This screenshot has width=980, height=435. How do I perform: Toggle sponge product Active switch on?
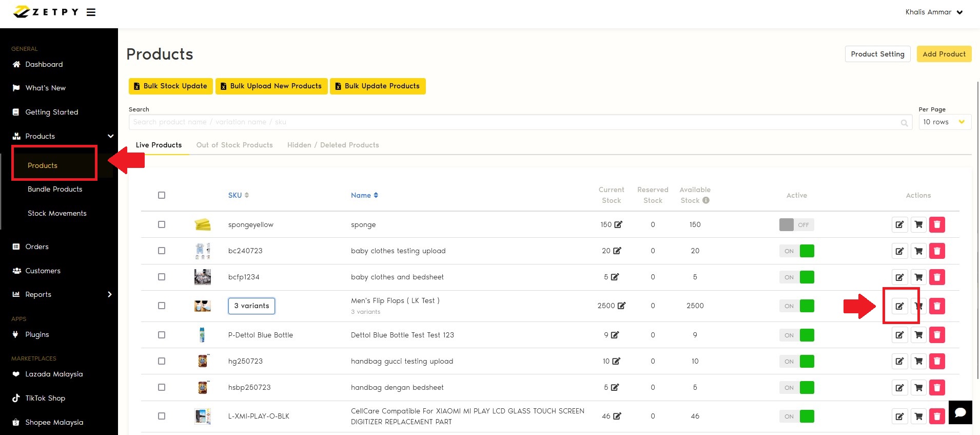(x=796, y=225)
